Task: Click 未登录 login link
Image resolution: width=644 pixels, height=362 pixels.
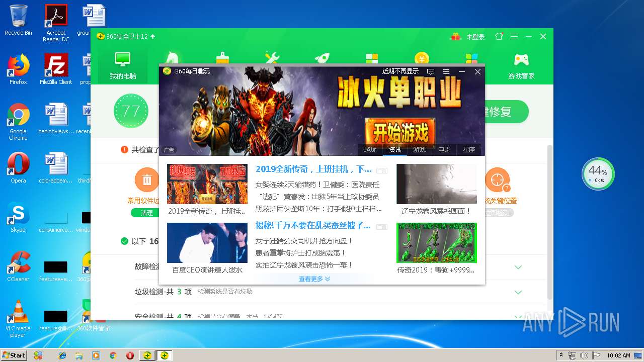Action: click(475, 37)
